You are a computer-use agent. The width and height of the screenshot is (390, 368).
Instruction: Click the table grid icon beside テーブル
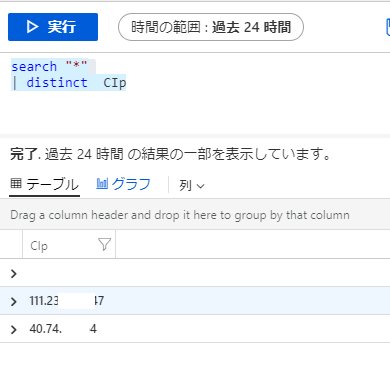(16, 183)
